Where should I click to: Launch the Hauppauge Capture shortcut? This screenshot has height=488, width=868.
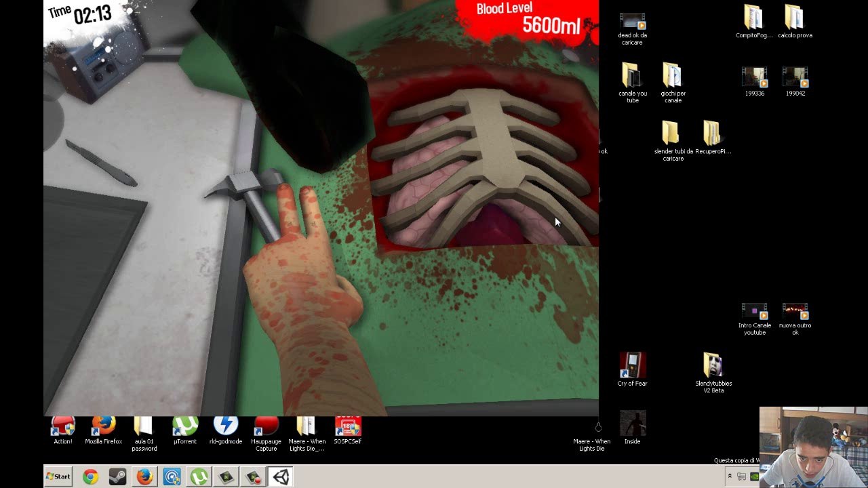[x=266, y=434]
